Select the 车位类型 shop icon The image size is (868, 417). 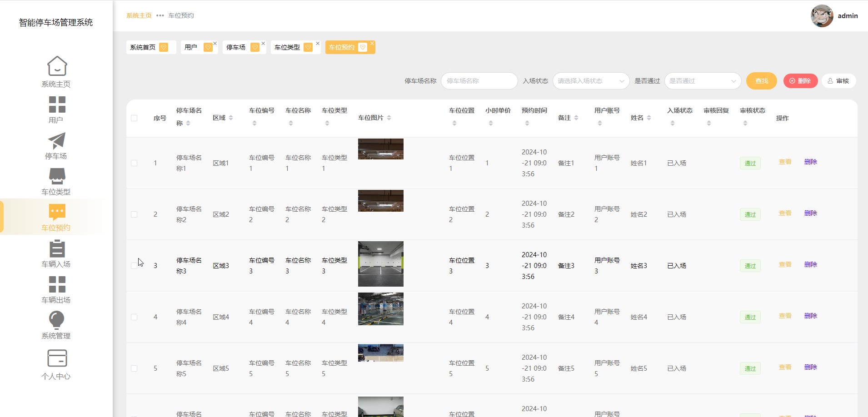[x=57, y=176]
